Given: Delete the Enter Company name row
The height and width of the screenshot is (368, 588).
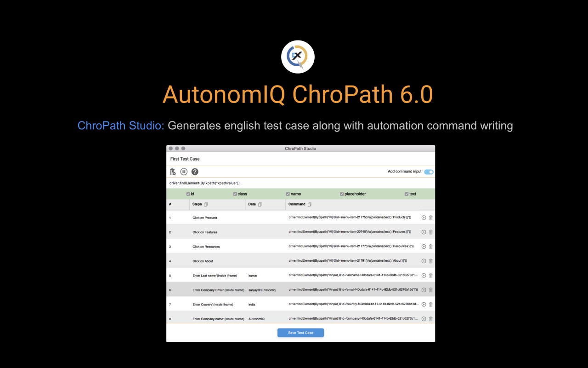Looking at the screenshot, I should click(x=431, y=319).
